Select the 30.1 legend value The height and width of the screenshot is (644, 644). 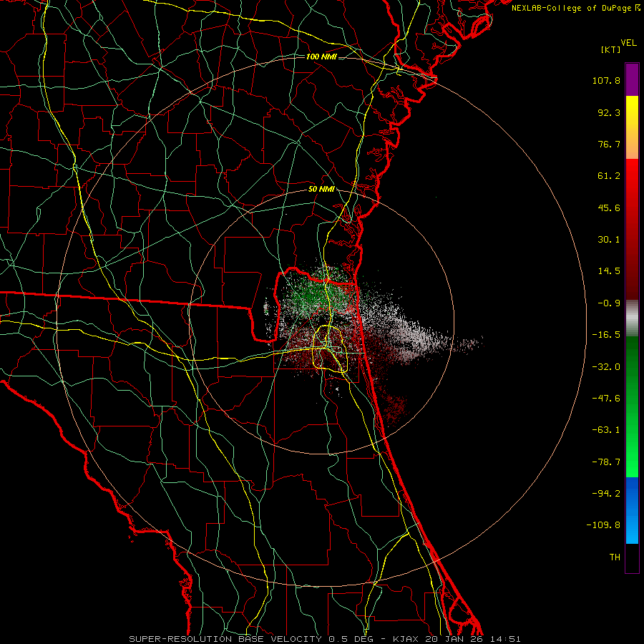609,240
